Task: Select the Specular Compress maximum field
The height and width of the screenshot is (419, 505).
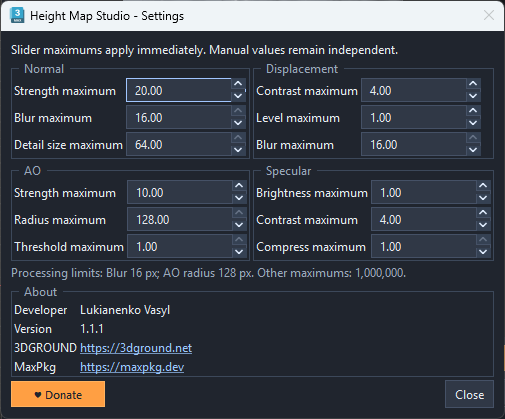Action: point(424,246)
